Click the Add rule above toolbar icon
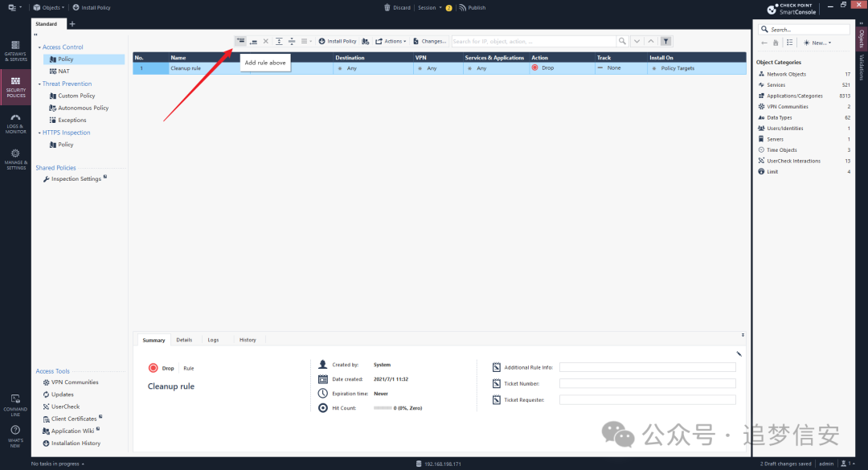Screen dimensions: 868x470 (x=240, y=41)
